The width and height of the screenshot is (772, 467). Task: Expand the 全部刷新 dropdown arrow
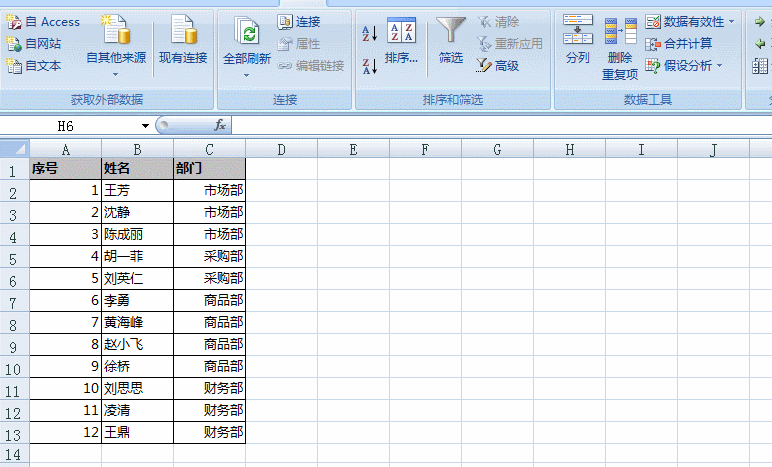tap(246, 74)
